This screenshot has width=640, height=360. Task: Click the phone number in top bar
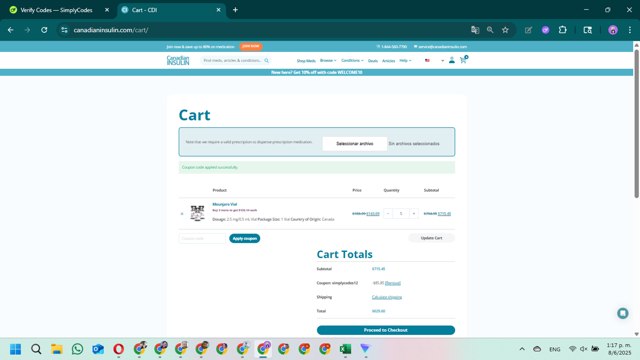coord(392,47)
